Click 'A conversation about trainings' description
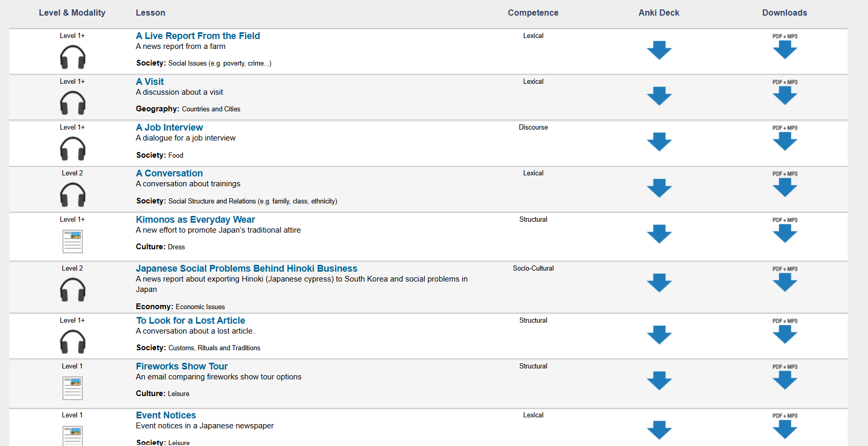 point(188,184)
